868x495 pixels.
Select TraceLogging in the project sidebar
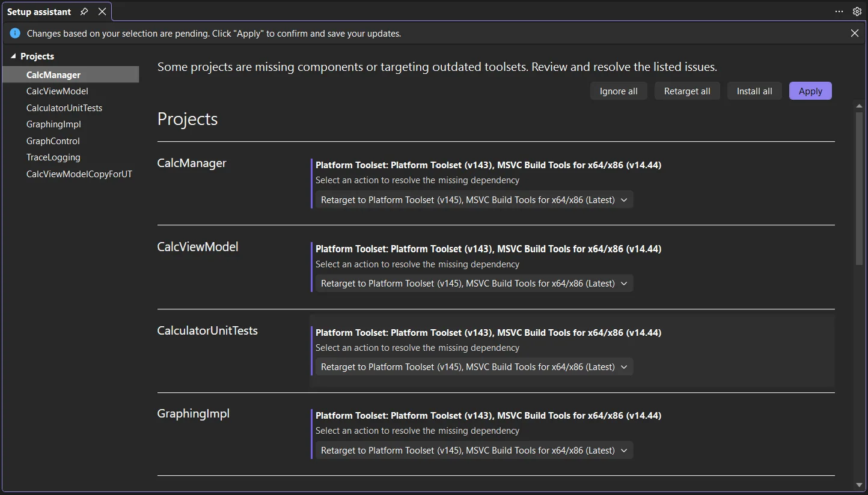point(53,157)
